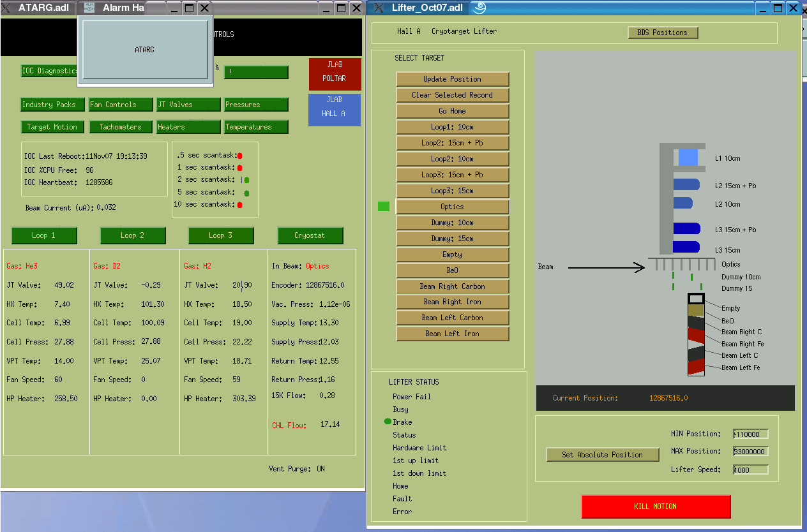Click the IOC Heartbeat value 1285586
Screen dimensions: 807x532
pos(100,182)
